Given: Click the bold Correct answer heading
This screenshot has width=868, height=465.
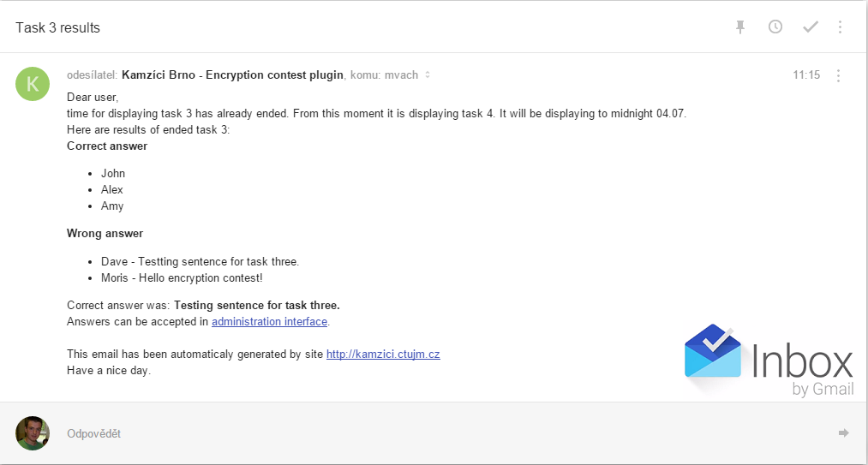Looking at the screenshot, I should click(107, 146).
